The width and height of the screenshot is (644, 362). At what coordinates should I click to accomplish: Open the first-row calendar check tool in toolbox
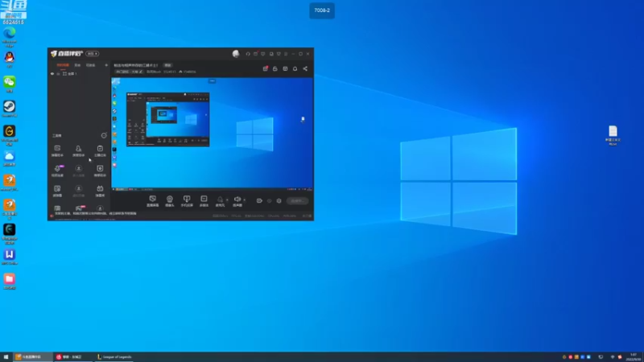pos(100,150)
